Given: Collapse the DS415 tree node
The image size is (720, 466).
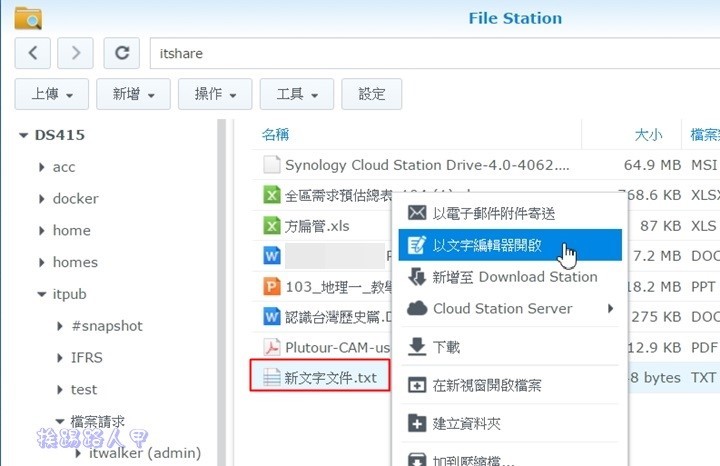Looking at the screenshot, I should (x=23, y=135).
